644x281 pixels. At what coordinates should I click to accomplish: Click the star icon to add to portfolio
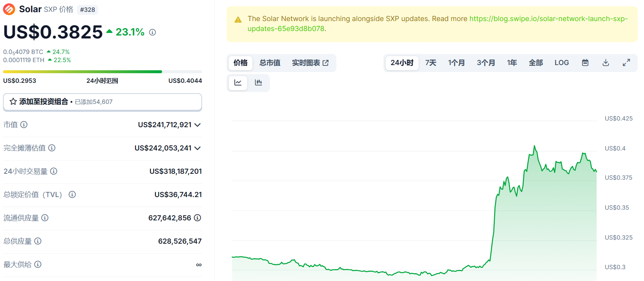coord(13,102)
